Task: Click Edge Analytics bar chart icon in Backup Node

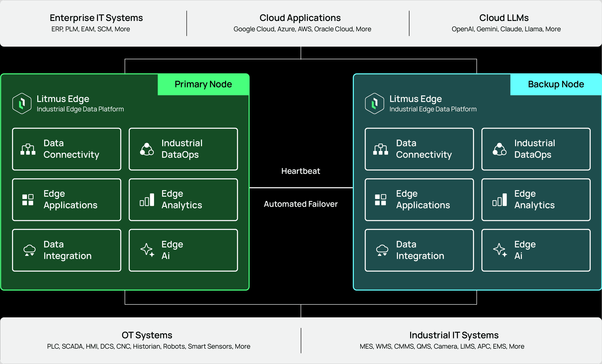Action: 500,200
